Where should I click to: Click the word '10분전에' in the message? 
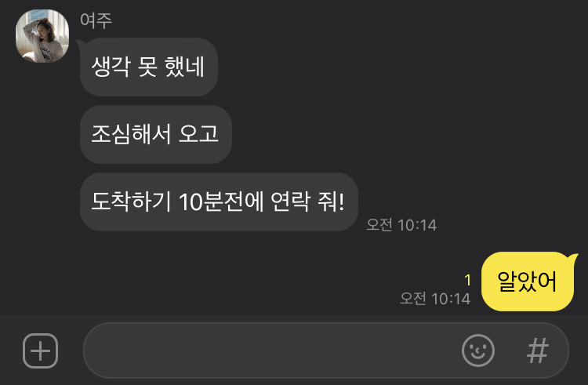coord(221,202)
